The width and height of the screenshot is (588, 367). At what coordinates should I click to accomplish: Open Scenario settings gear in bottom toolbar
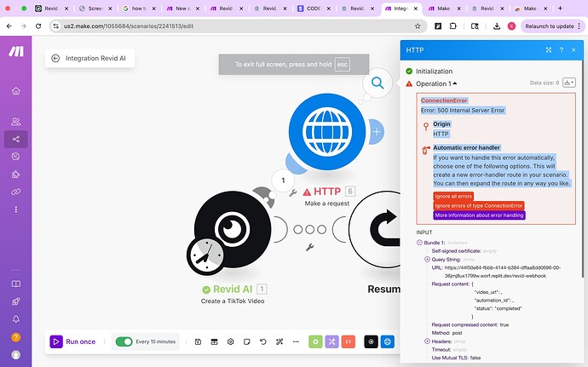tap(231, 341)
